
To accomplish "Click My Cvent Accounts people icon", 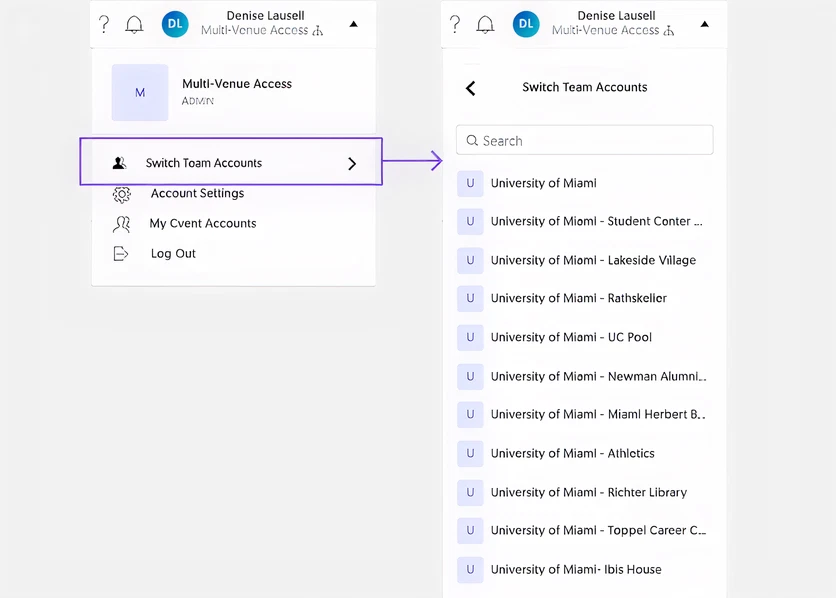I will point(122,224).
